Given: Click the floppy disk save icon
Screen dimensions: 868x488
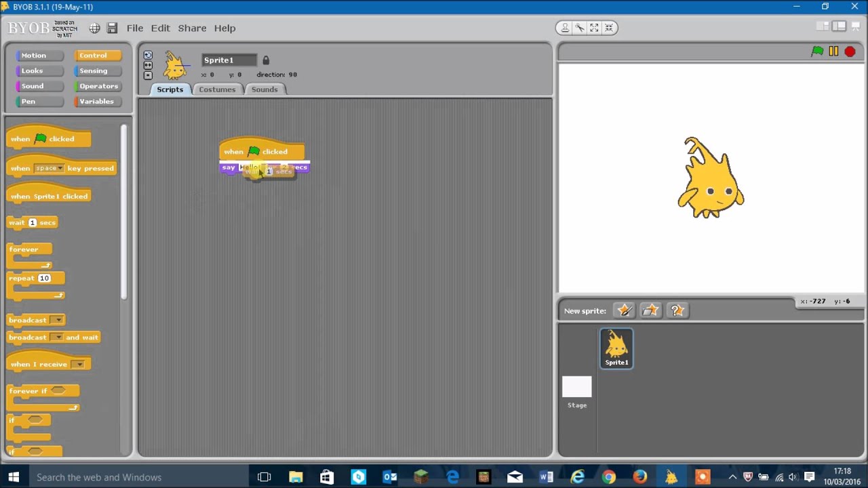Looking at the screenshot, I should click(113, 28).
